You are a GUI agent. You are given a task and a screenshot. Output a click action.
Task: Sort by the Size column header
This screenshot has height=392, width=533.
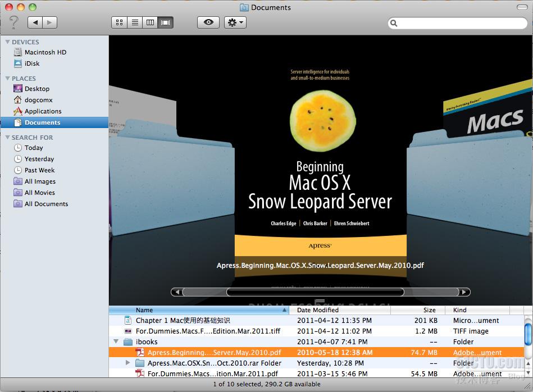[418, 310]
